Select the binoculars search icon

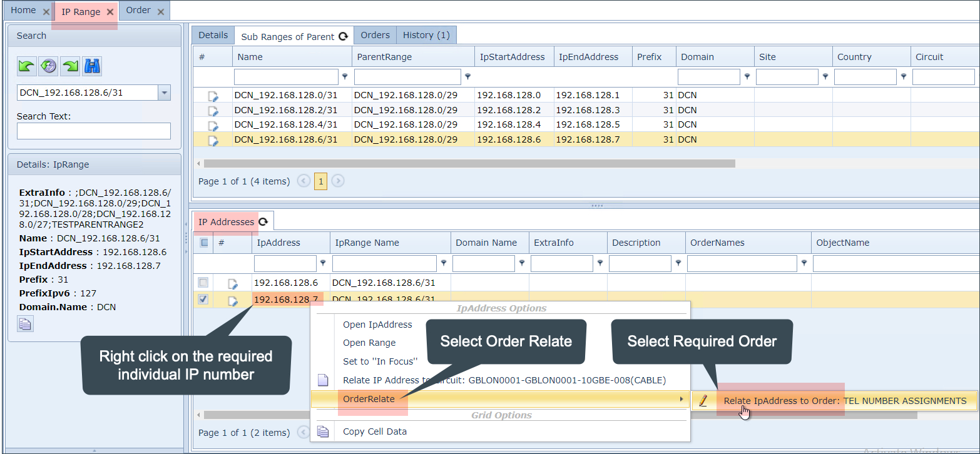point(91,66)
